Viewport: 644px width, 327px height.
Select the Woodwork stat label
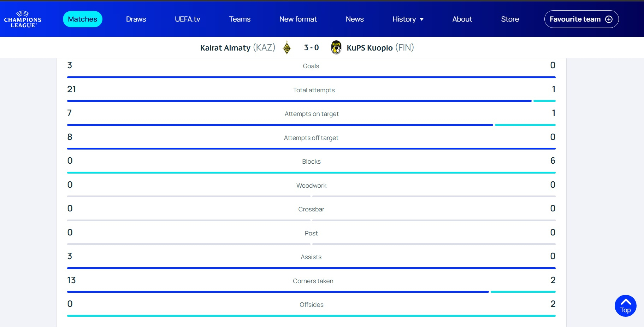[311, 186]
